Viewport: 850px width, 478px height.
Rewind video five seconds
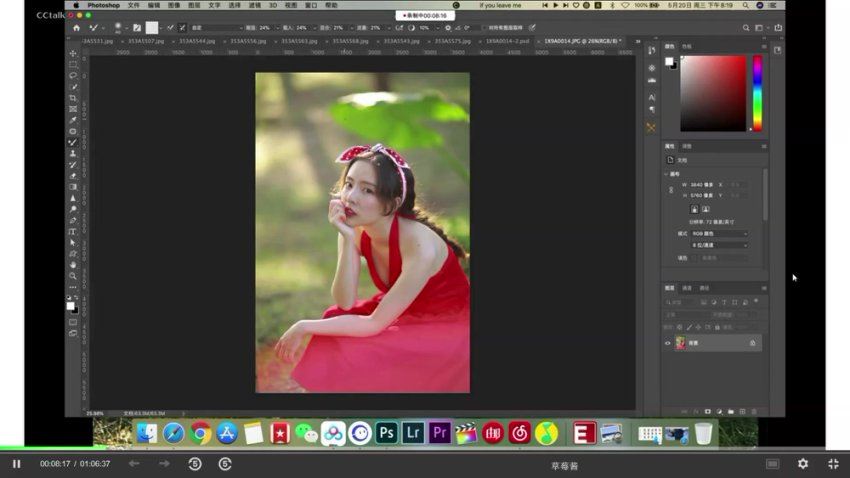click(195, 464)
